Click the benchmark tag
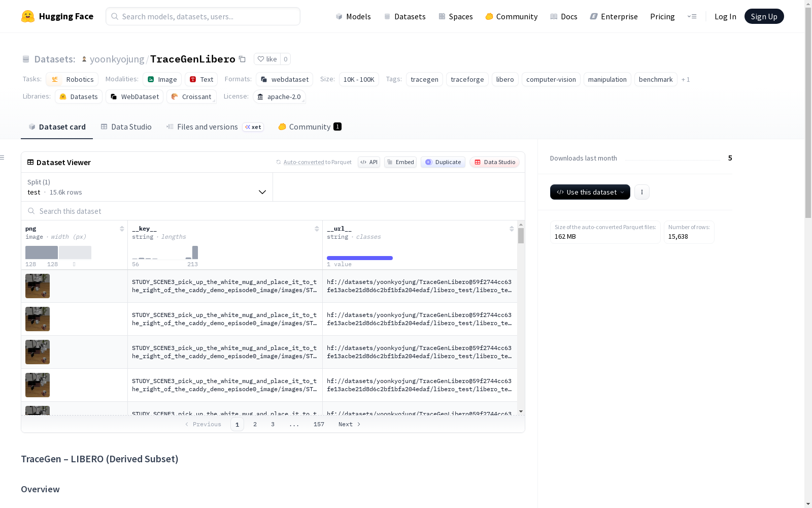 (656, 79)
